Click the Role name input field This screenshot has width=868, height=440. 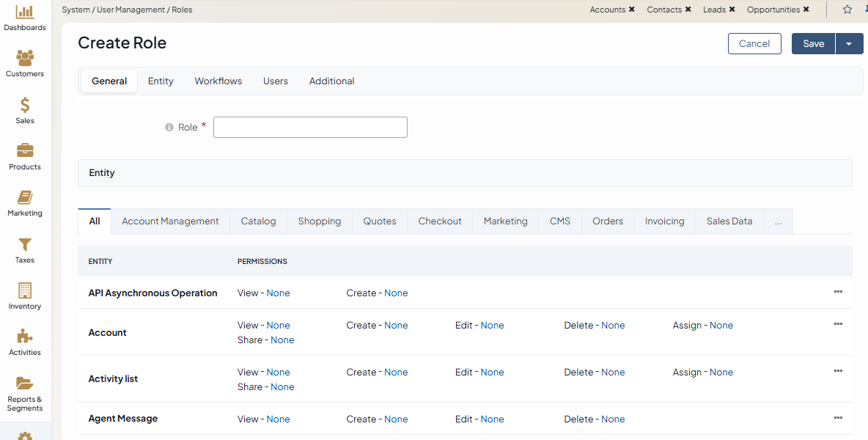(x=310, y=128)
